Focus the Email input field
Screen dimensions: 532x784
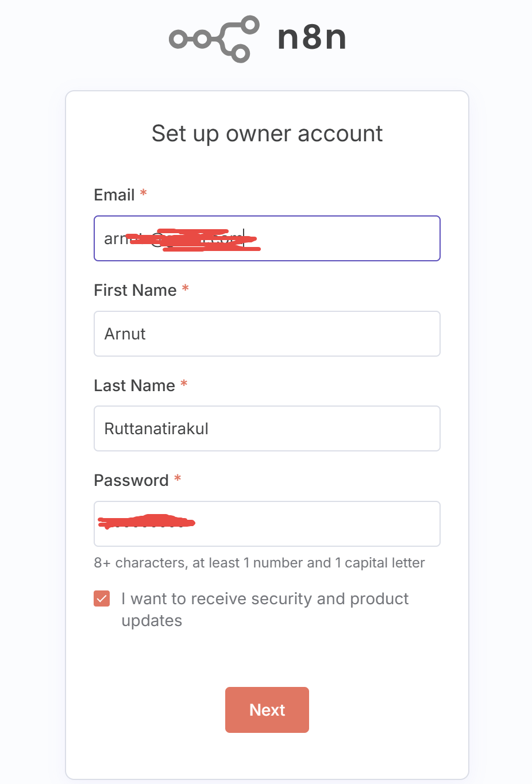click(x=345, y=238)
